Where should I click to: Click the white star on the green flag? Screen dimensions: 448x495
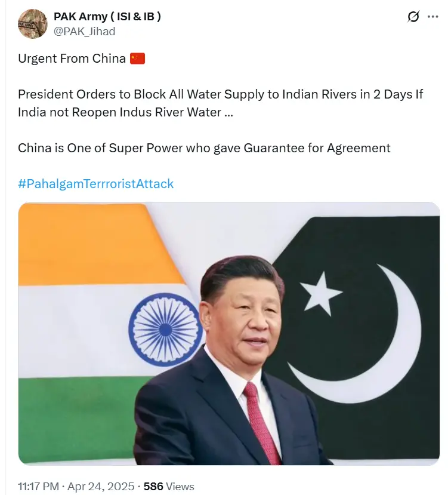[x=321, y=294]
